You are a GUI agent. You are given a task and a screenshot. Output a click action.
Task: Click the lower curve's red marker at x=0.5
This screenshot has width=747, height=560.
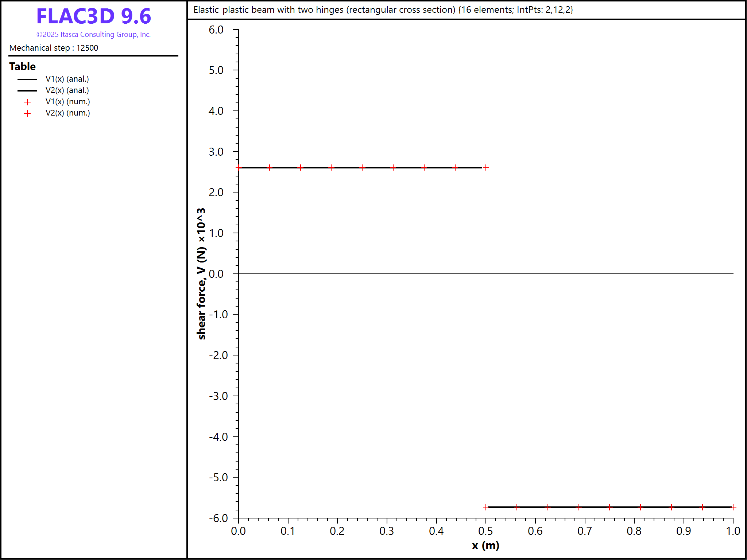486,507
